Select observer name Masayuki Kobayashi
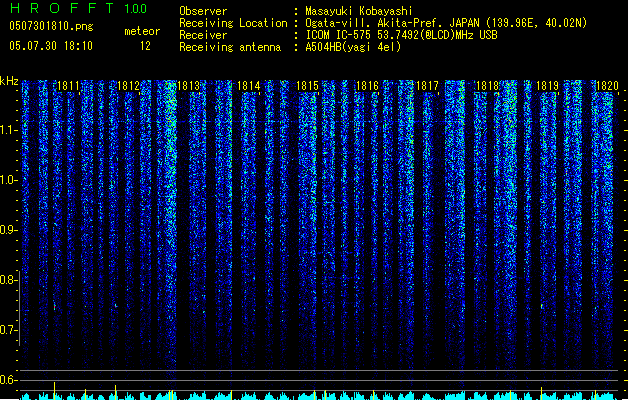 click(359, 11)
